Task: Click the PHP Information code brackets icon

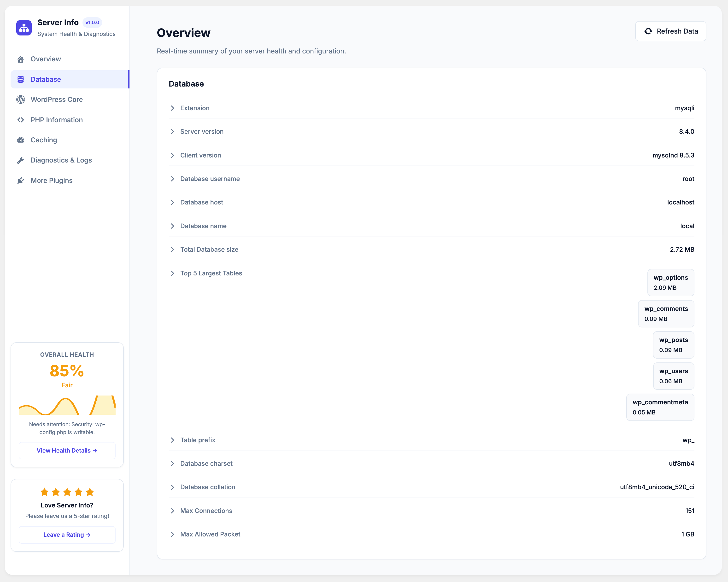Action: pyautogui.click(x=21, y=120)
